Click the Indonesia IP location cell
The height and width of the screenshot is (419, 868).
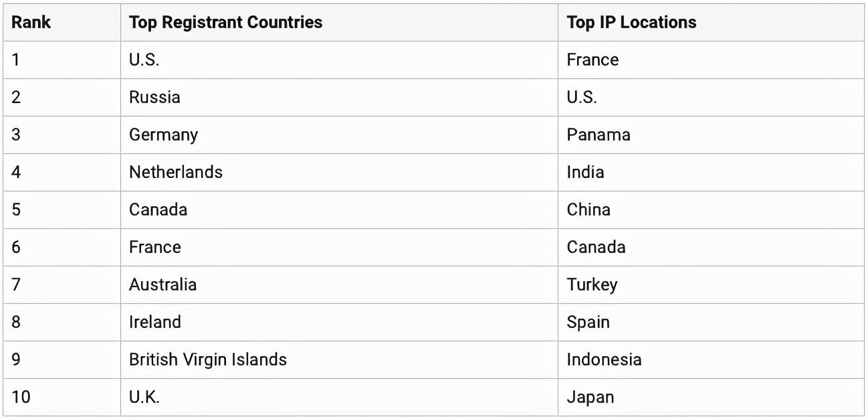[604, 359]
